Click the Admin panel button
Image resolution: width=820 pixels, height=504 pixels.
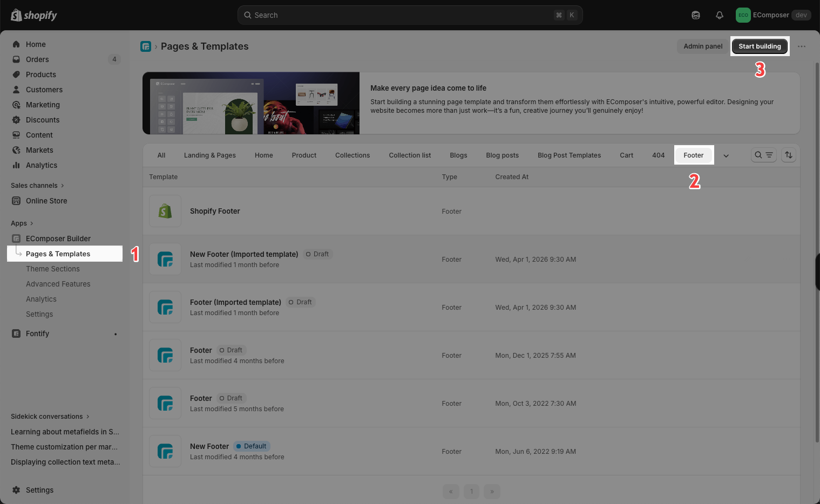tap(703, 46)
